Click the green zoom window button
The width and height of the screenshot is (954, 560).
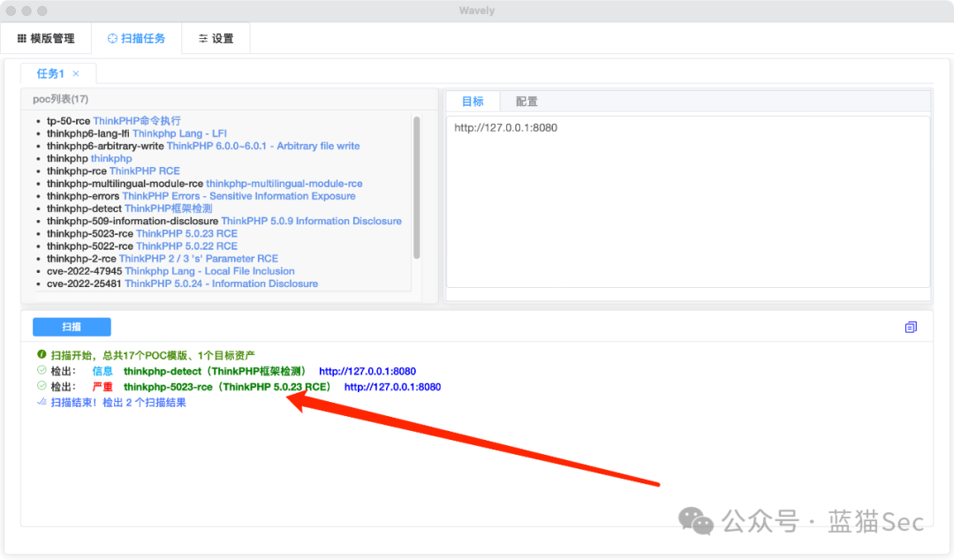tap(42, 11)
